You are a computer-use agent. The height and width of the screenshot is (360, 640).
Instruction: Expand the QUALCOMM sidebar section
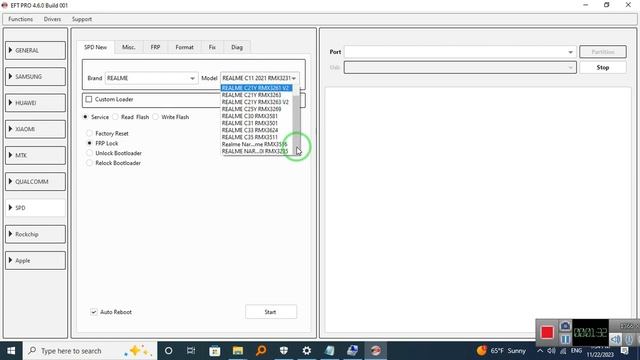click(36, 182)
